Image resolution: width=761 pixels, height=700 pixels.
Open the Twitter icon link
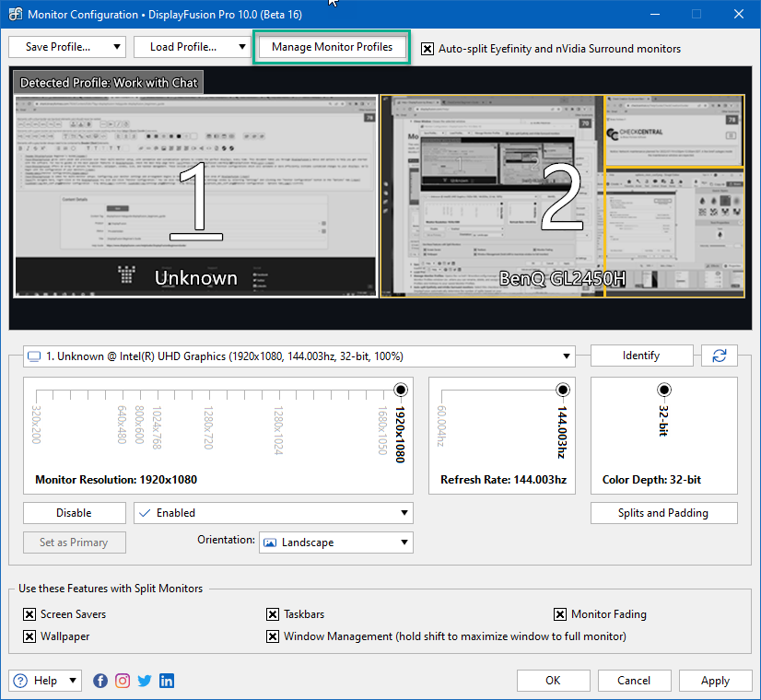coord(144,681)
